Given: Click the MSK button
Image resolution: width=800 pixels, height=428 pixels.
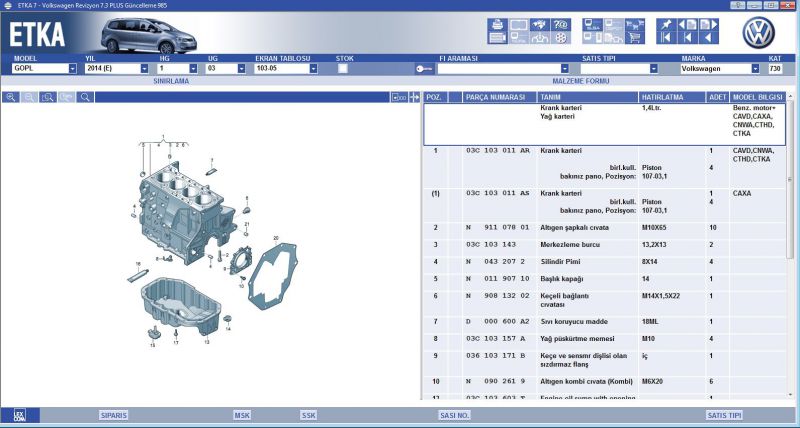Looking at the screenshot, I should 242,415.
